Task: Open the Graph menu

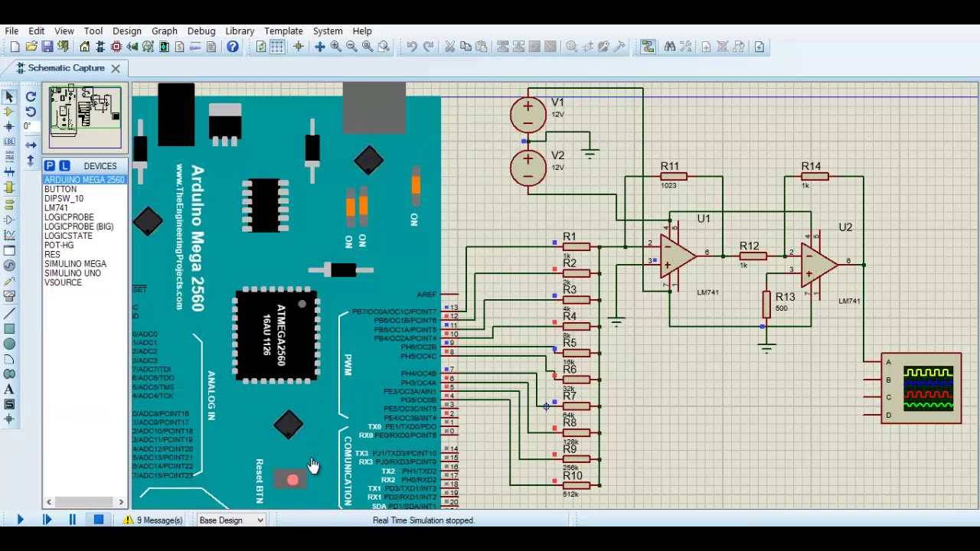Action: (x=165, y=31)
